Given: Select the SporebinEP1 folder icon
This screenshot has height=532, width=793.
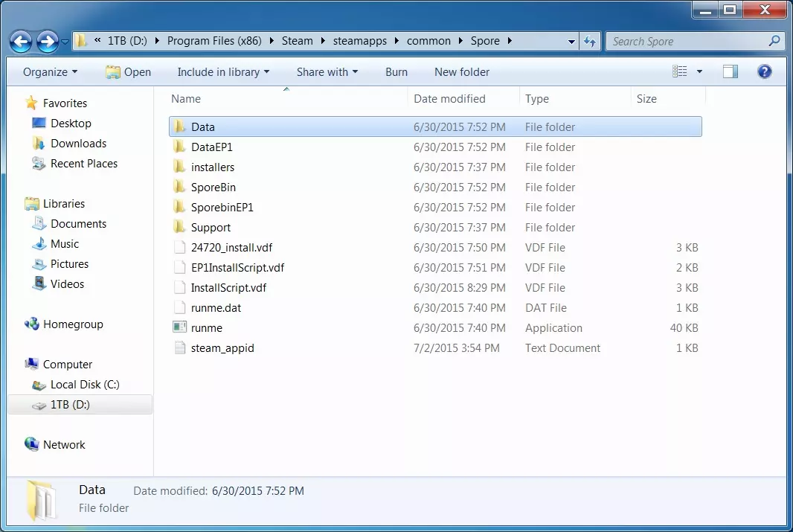Looking at the screenshot, I should (179, 207).
